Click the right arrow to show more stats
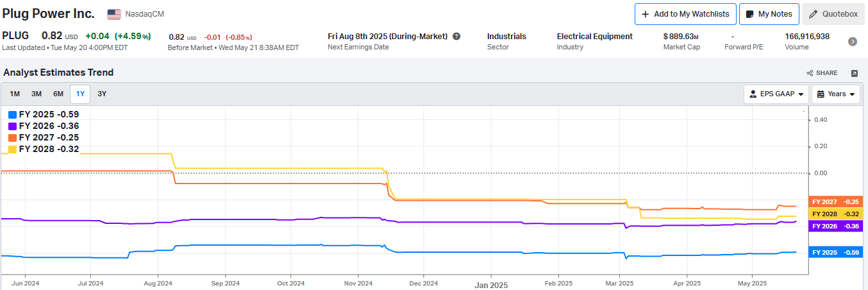 click(853, 42)
